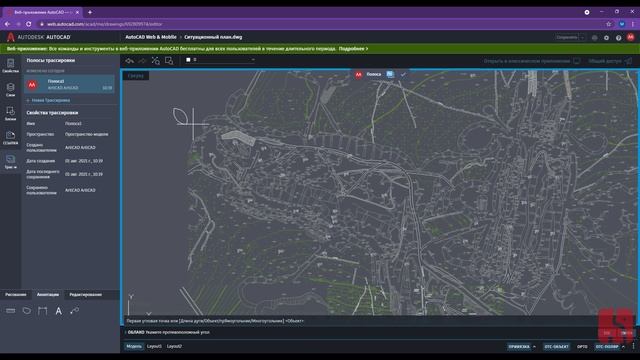
Task: Click AutoCAD Web & Mobile breadcrumb
Action: pos(151,37)
